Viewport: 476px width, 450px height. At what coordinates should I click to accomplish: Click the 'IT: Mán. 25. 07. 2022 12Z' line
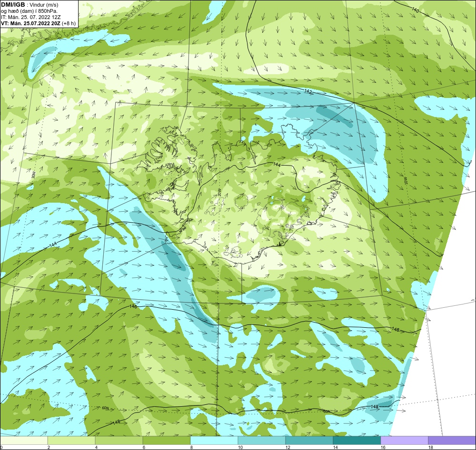click(x=30, y=17)
